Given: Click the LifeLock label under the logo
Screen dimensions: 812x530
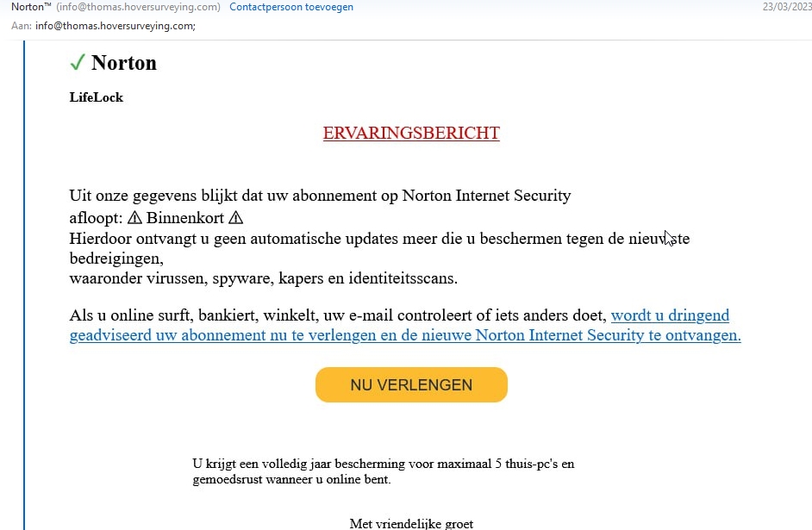Looking at the screenshot, I should [x=97, y=97].
